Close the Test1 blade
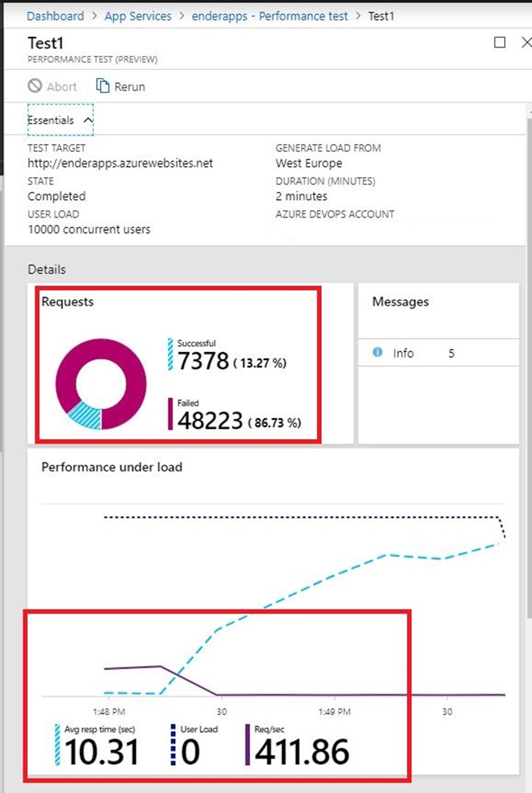532x793 pixels. [x=525, y=43]
